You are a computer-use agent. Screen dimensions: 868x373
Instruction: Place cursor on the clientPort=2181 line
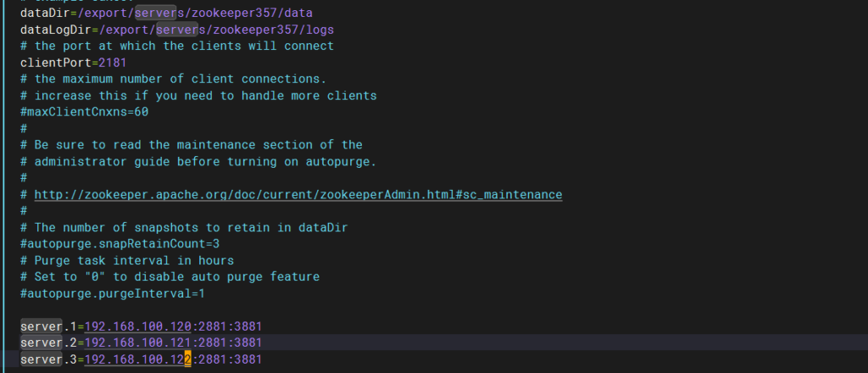pos(75,63)
